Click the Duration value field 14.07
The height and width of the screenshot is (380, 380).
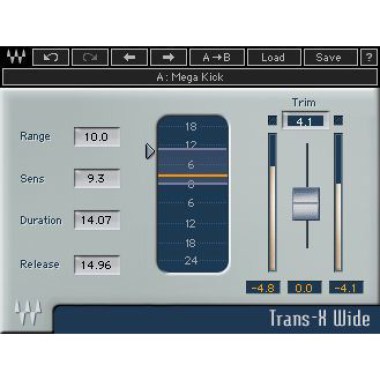pos(97,220)
